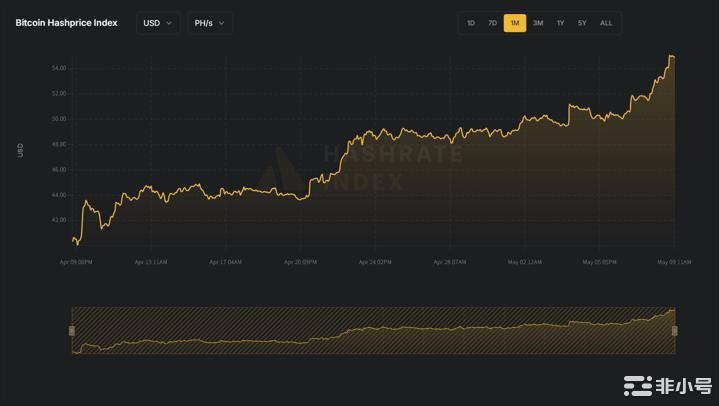Click the 44.00 y-axis label
The height and width of the screenshot is (406, 719).
59,195
